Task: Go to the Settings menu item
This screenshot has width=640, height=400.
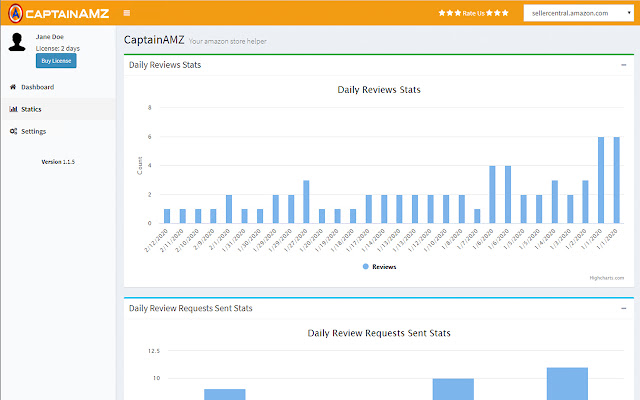Action: [x=33, y=131]
